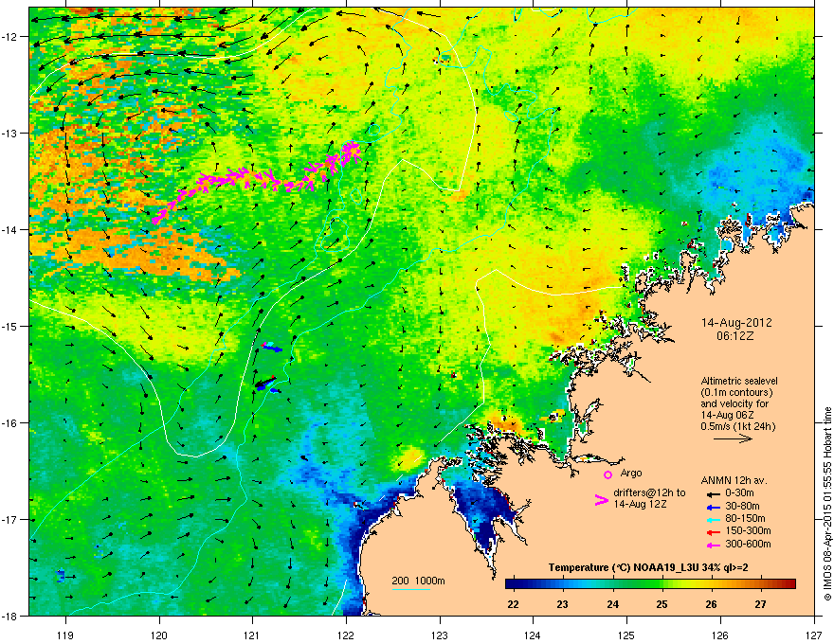The image size is (834, 644).
Task: Click the magenta drifter track cluster on the map
Action: [x=257, y=181]
